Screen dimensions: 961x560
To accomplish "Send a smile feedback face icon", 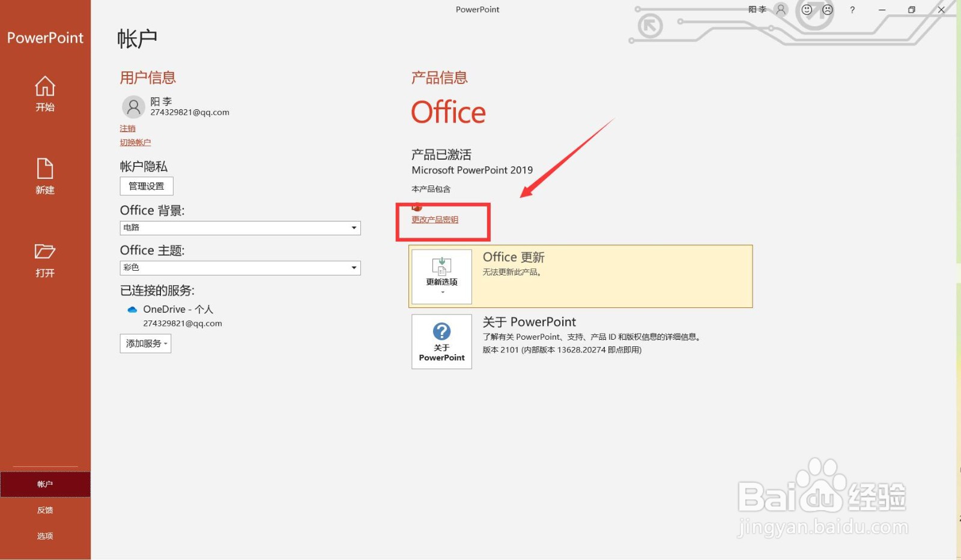I will click(x=807, y=10).
